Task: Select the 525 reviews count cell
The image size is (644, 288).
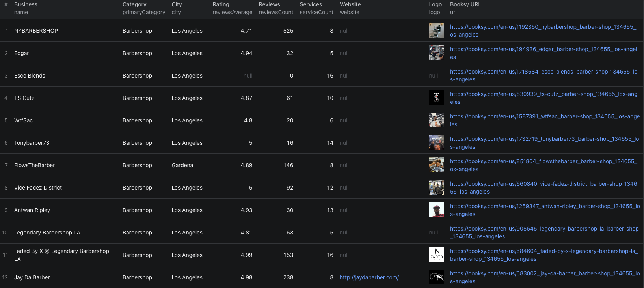Action: click(x=288, y=31)
